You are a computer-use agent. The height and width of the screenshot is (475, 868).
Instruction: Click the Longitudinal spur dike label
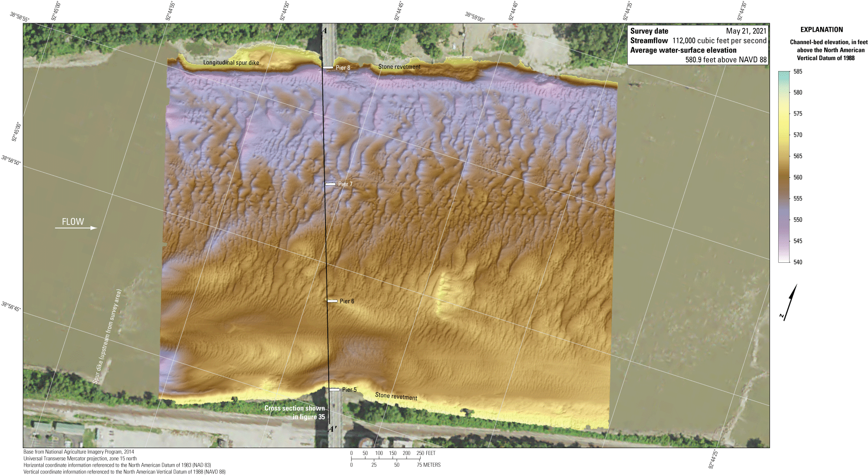tap(231, 63)
